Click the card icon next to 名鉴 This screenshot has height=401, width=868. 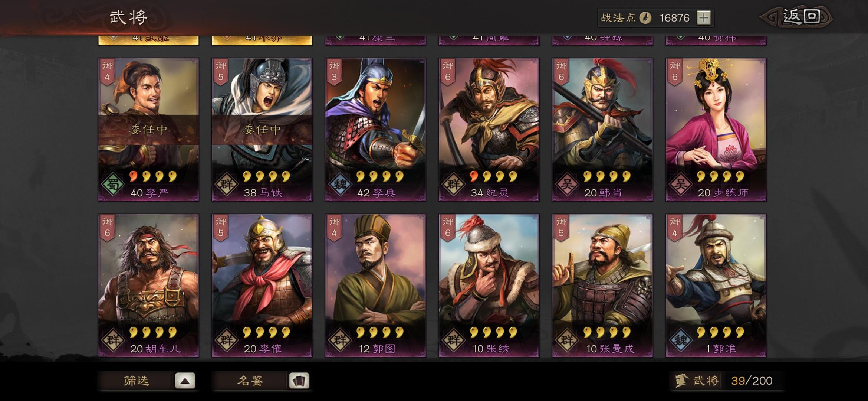point(299,381)
